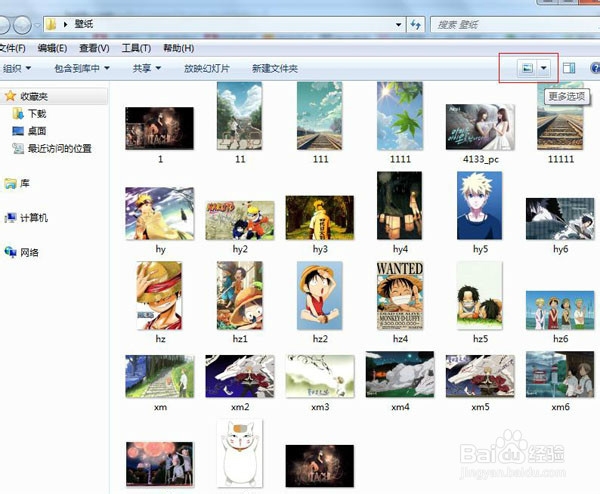Viewport: 600px width, 494px height.
Task: Select the xm6 image thumbnail
Action: pyautogui.click(x=560, y=375)
